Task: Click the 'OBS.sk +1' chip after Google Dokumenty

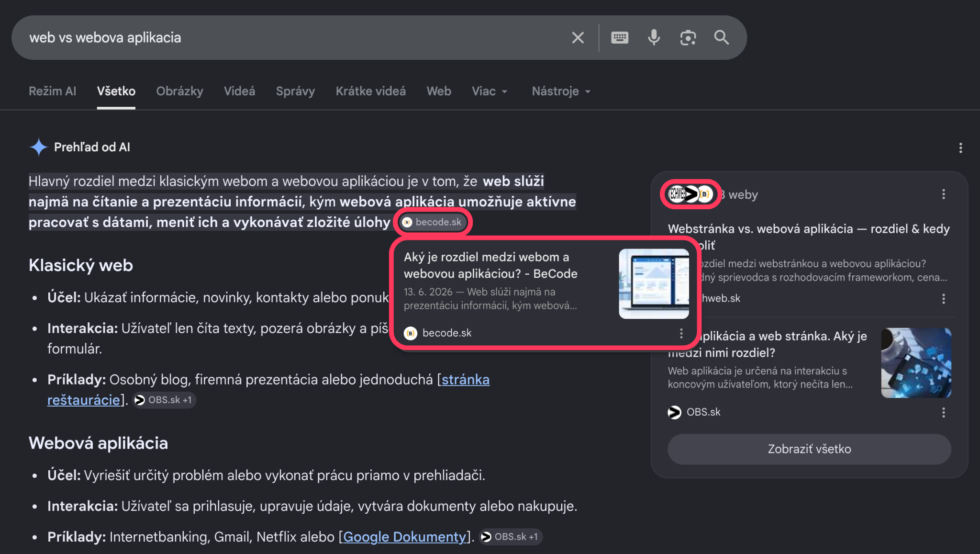Action: [510, 537]
